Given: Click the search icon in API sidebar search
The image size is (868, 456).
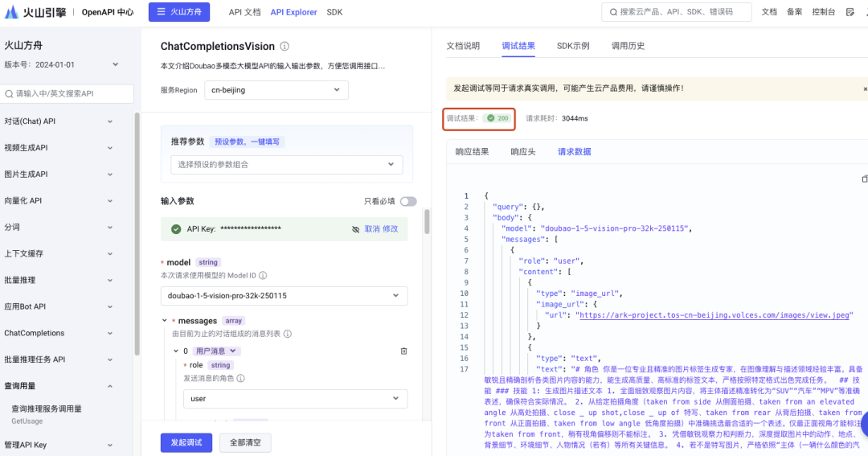Looking at the screenshot, I should 9,93.
